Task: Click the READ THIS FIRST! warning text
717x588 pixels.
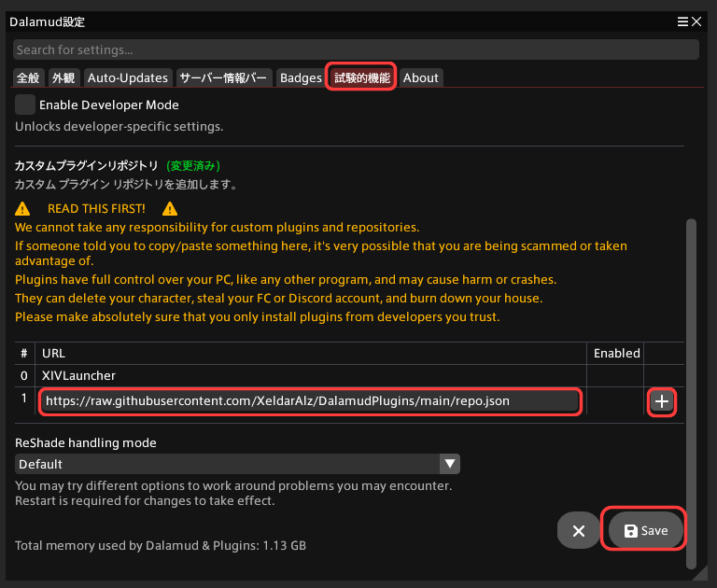Action: 96,208
